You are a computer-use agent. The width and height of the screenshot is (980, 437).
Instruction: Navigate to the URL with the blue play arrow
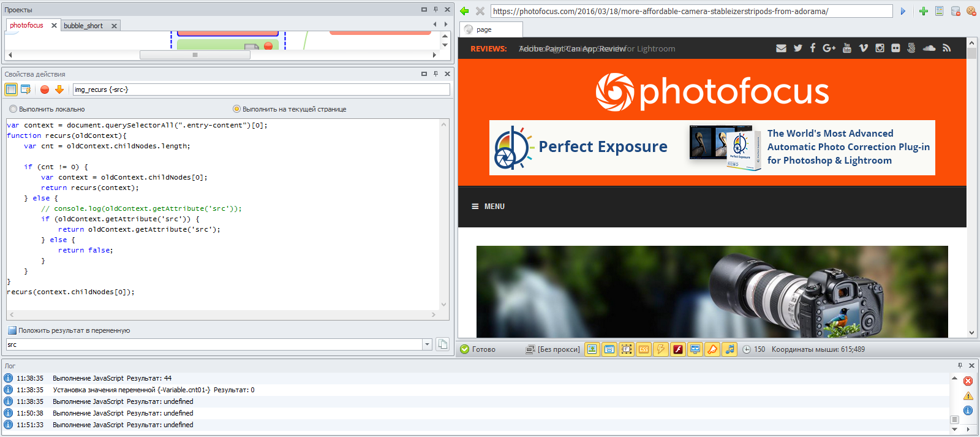(x=903, y=11)
